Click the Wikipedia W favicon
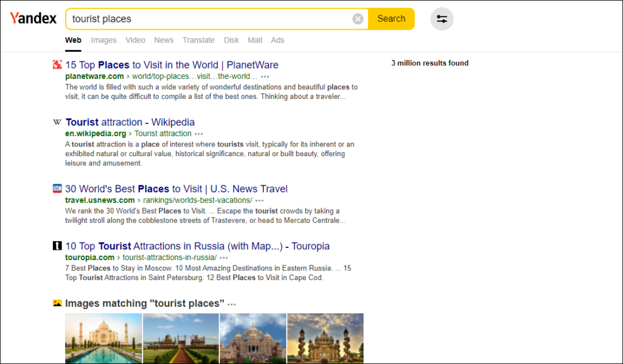The width and height of the screenshot is (623, 364). tap(57, 122)
